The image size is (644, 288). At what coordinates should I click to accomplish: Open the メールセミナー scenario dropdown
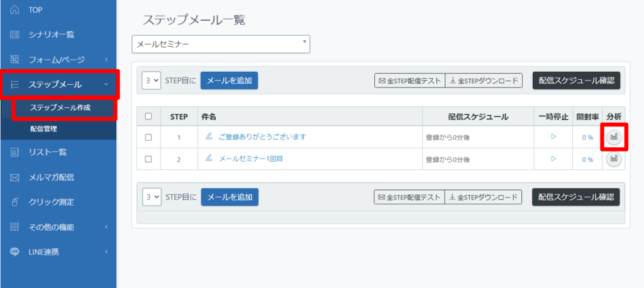click(221, 44)
